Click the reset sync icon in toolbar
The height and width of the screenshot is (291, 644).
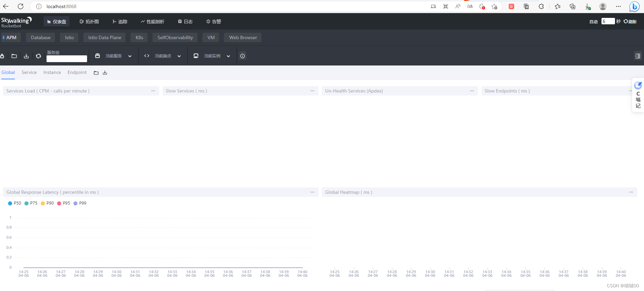pos(38,56)
